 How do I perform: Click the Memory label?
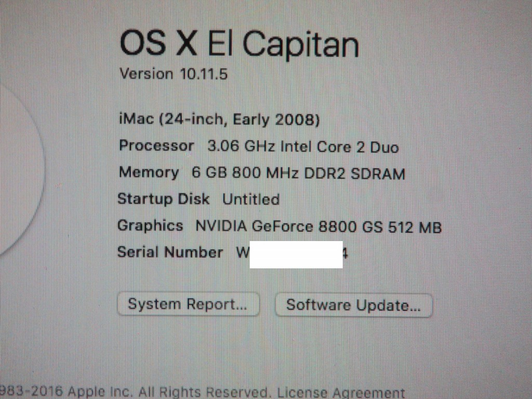149,172
